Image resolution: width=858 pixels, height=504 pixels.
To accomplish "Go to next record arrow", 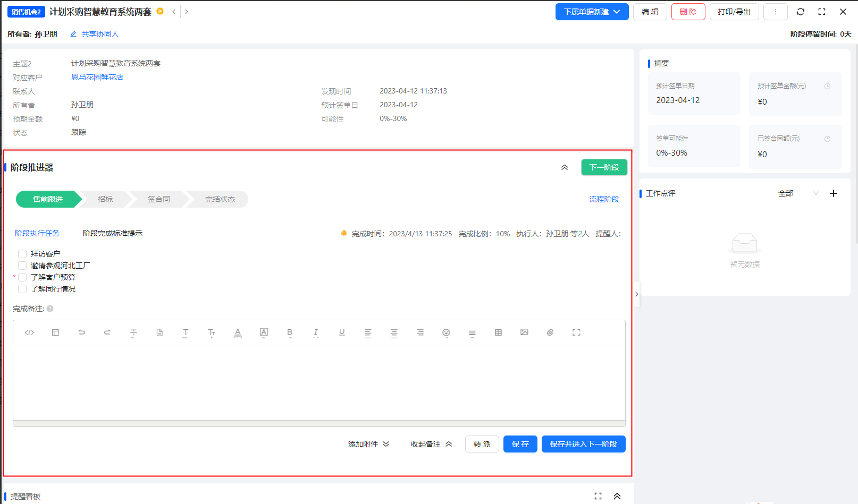I will click(187, 12).
